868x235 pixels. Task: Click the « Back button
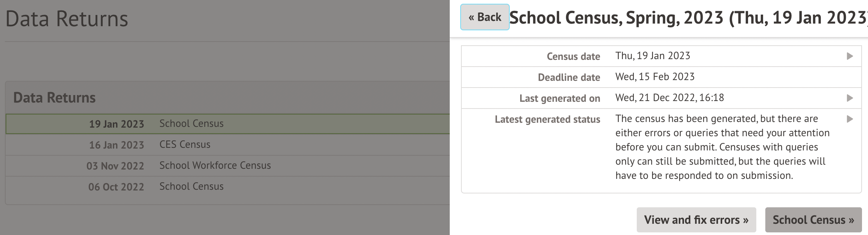485,17
